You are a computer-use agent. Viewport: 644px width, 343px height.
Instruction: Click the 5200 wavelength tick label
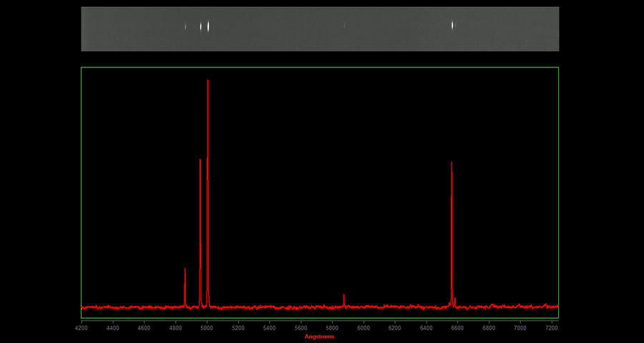click(238, 328)
